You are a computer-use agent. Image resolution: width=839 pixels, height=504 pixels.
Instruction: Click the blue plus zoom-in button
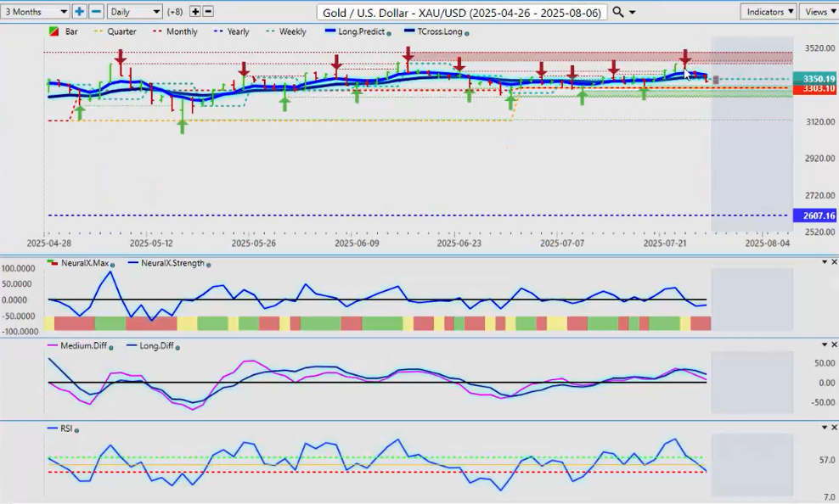79,12
